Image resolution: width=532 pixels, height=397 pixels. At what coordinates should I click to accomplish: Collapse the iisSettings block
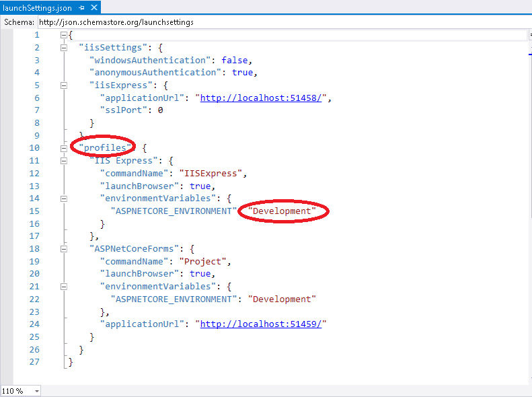(63, 48)
